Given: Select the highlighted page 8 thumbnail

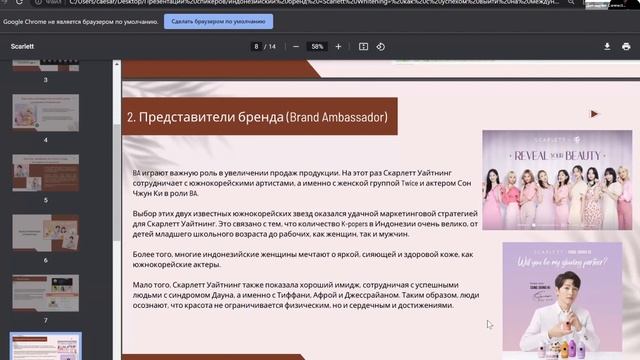Looking at the screenshot, I should 46,346.
